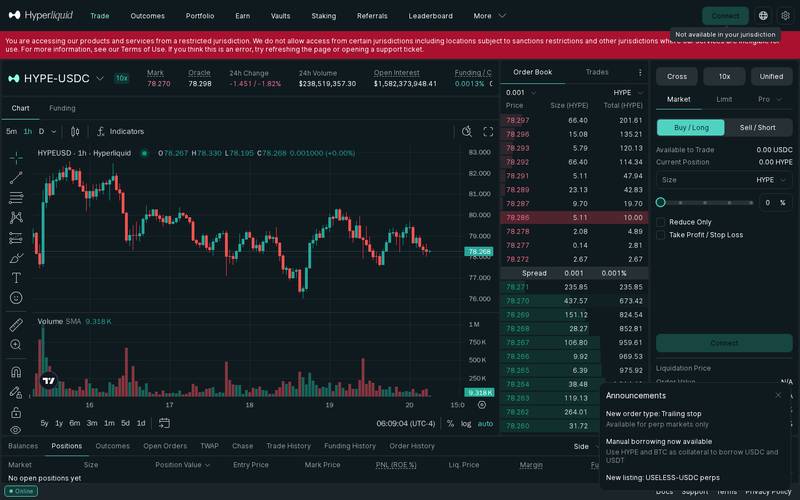This screenshot has width=800, height=500.
Task: Go to Portfolio in navigation
Action: (x=200, y=16)
